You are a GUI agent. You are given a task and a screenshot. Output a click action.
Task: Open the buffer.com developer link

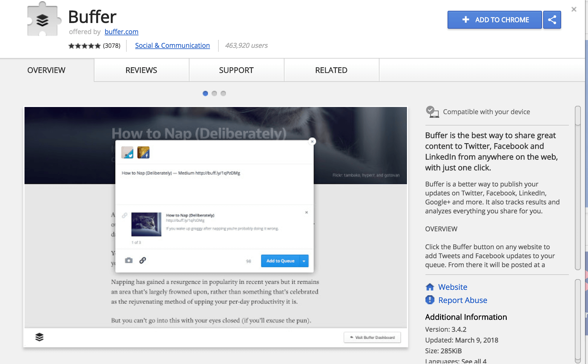[x=121, y=32]
